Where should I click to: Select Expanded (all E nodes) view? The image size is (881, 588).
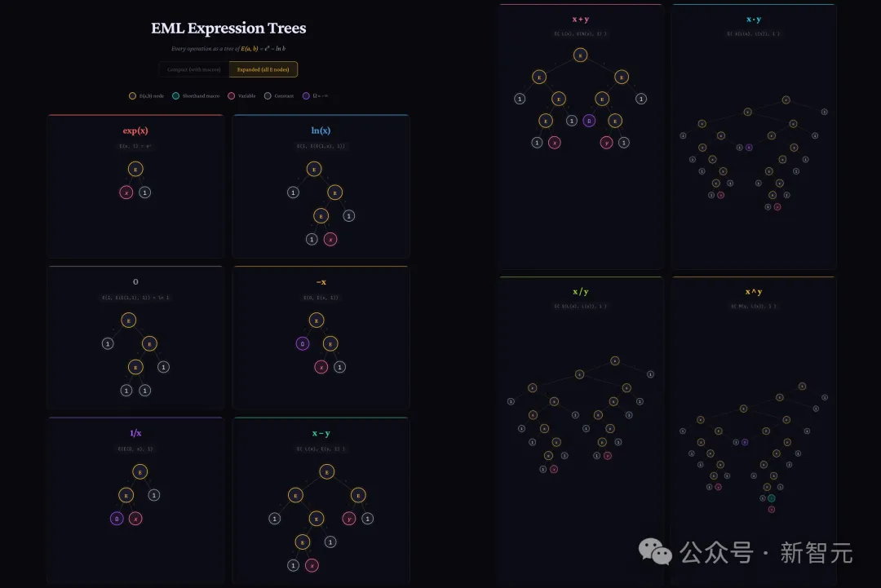[263, 69]
